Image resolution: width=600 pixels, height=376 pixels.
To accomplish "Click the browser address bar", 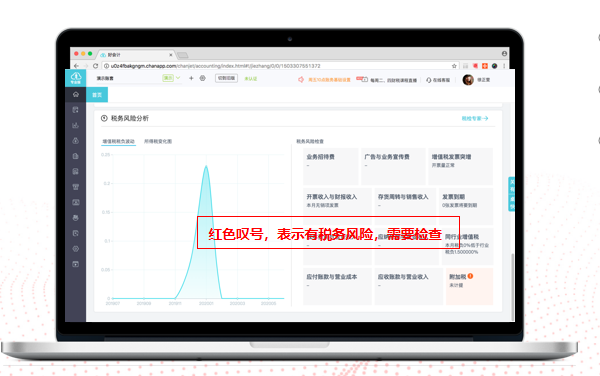I will click(x=279, y=66).
